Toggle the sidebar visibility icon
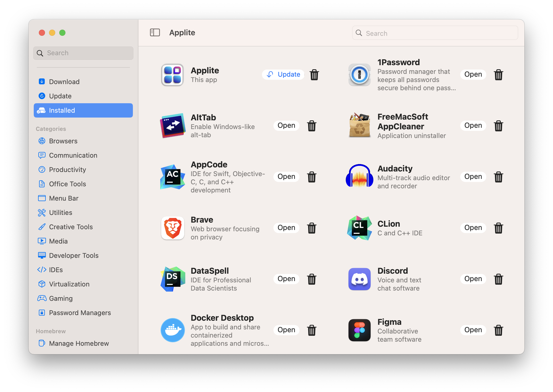Image resolution: width=553 pixels, height=392 pixels. (155, 33)
